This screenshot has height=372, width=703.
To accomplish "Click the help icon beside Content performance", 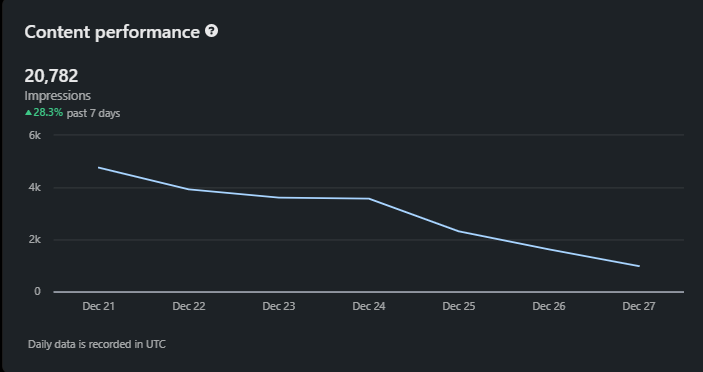I will pos(212,31).
